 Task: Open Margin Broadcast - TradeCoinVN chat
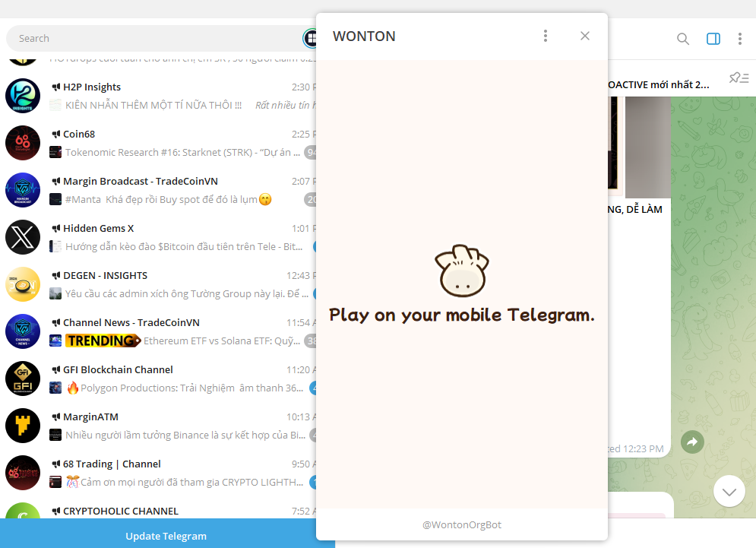158,190
